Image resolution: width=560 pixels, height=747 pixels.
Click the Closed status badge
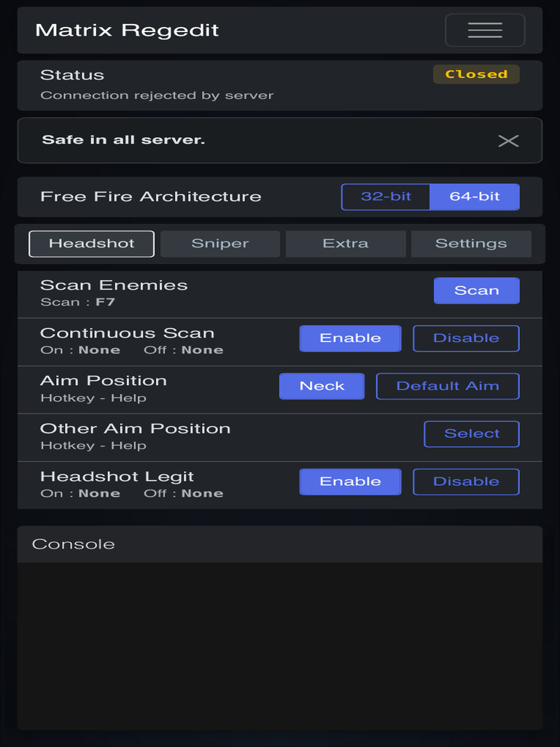click(476, 74)
